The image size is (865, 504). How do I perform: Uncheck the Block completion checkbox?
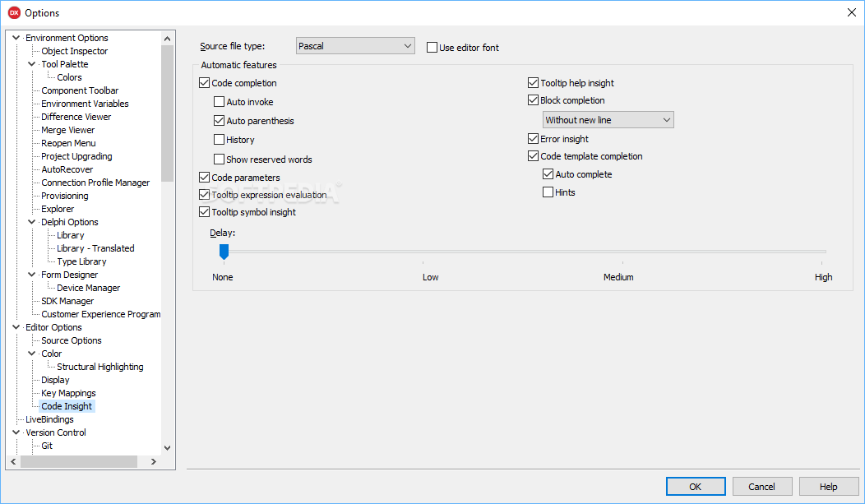tap(533, 99)
